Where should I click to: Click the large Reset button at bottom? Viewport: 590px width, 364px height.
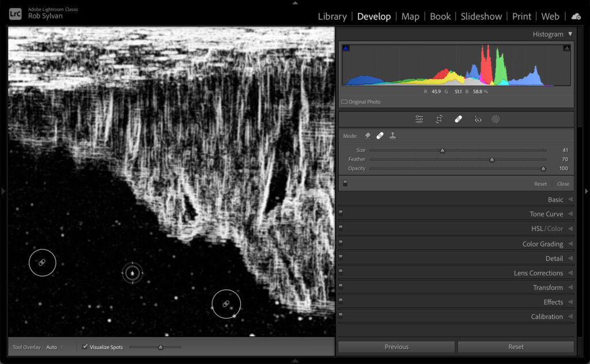click(x=516, y=347)
